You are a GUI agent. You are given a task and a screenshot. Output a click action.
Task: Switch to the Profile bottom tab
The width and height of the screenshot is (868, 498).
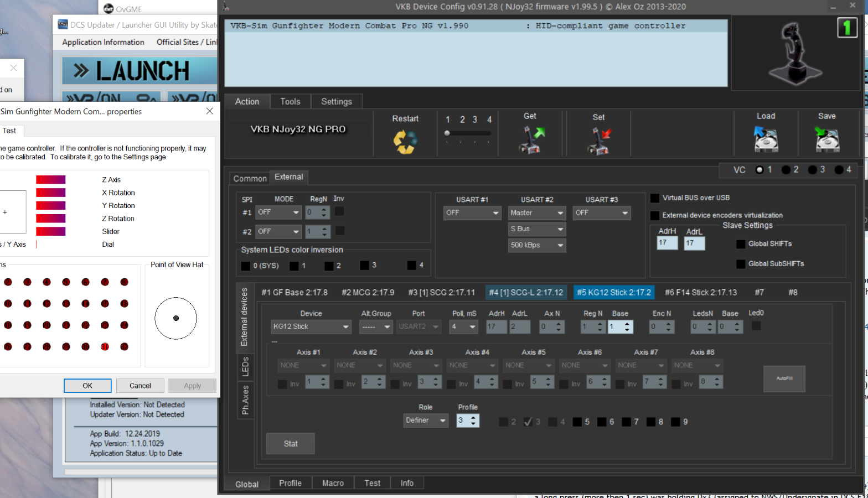pos(291,483)
